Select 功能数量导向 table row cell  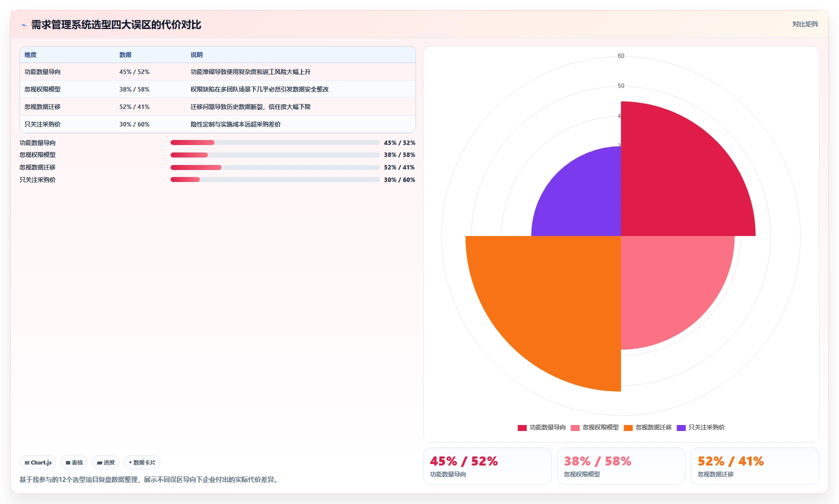tap(42, 72)
